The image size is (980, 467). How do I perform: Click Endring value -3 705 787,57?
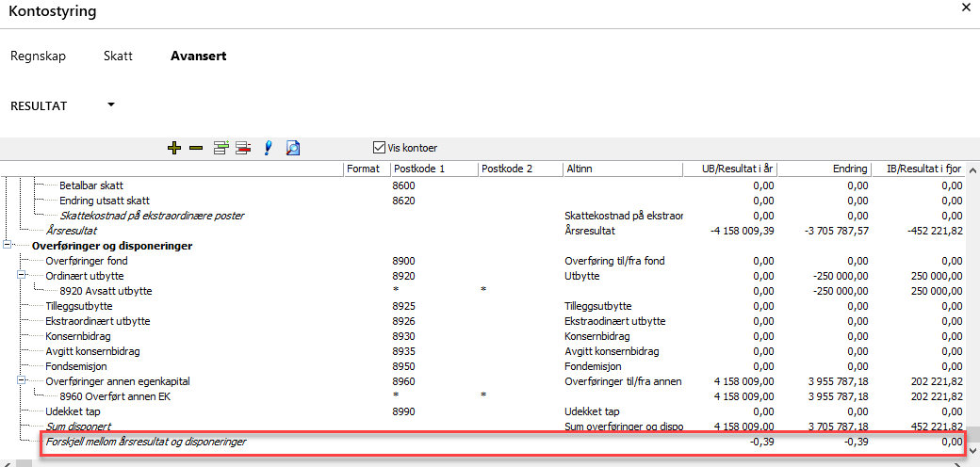tap(836, 231)
